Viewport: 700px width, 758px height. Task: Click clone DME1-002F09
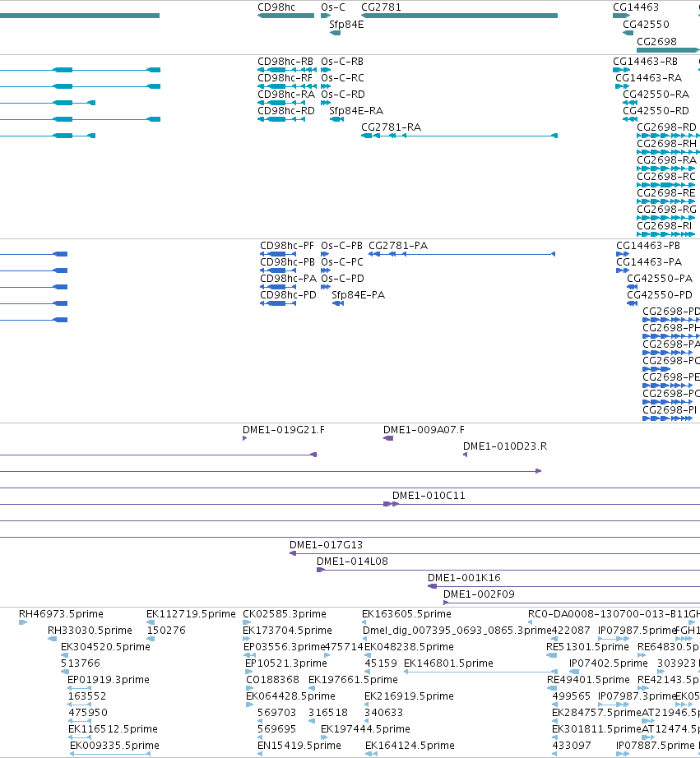(x=572, y=603)
